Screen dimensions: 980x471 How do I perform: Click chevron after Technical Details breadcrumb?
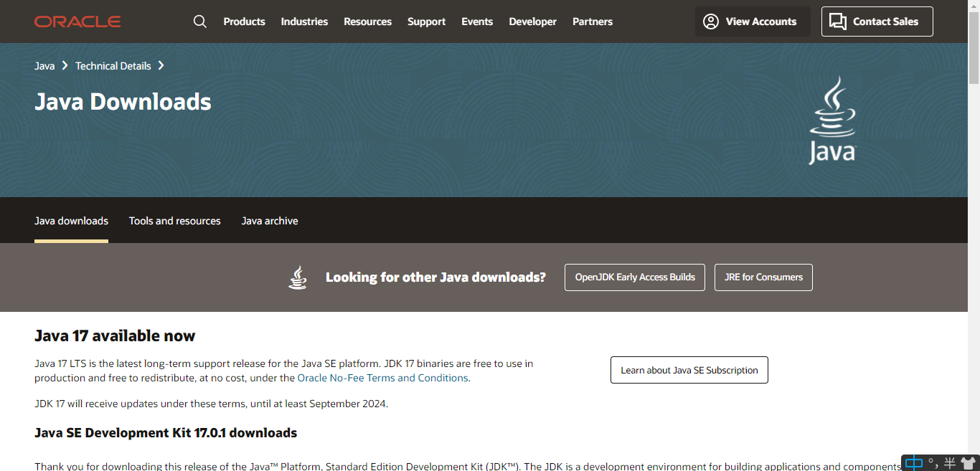coord(161,65)
